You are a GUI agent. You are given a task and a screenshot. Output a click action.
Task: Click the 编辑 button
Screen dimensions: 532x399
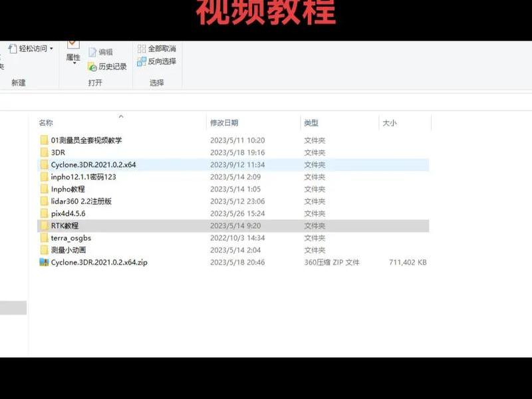pos(100,52)
